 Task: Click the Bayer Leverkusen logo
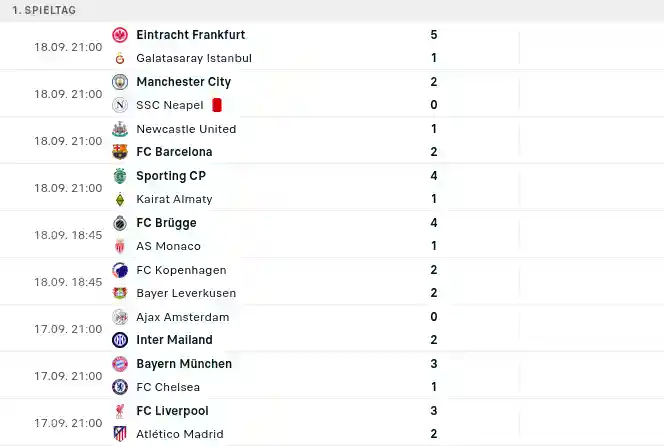click(x=120, y=293)
